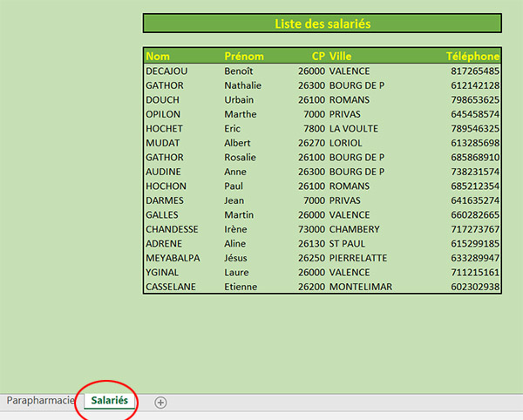The width and height of the screenshot is (523, 420).
Task: Select the cell 'Nathalie'
Action: point(243,85)
